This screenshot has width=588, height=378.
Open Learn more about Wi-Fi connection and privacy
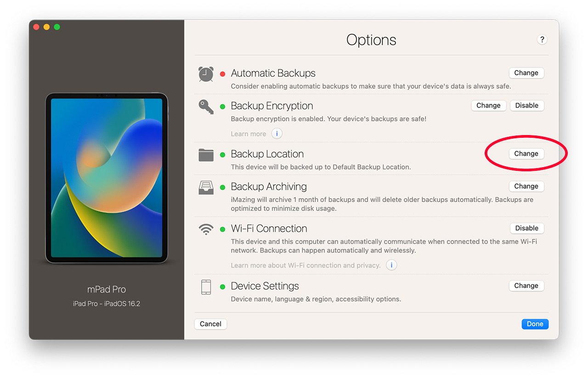(x=305, y=265)
